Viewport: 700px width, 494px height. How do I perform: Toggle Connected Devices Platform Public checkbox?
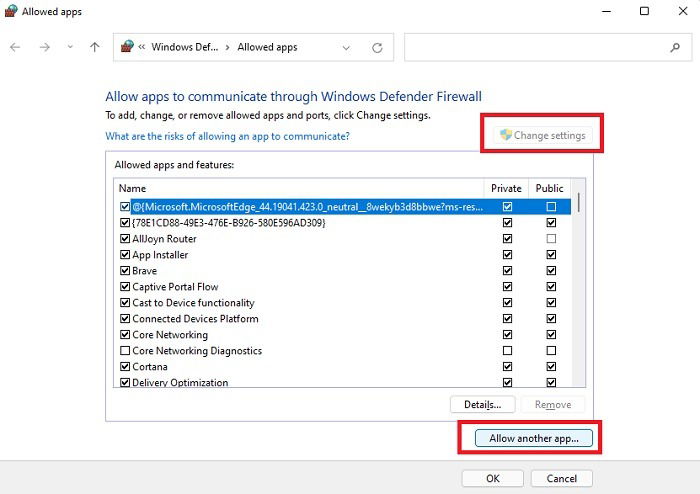click(x=551, y=319)
